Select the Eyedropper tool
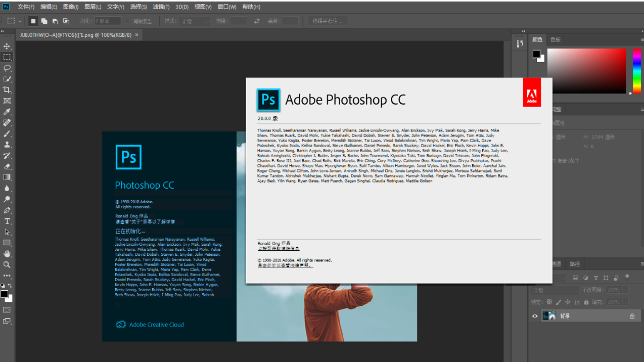Screen dimensions: 644x362 tap(7, 112)
